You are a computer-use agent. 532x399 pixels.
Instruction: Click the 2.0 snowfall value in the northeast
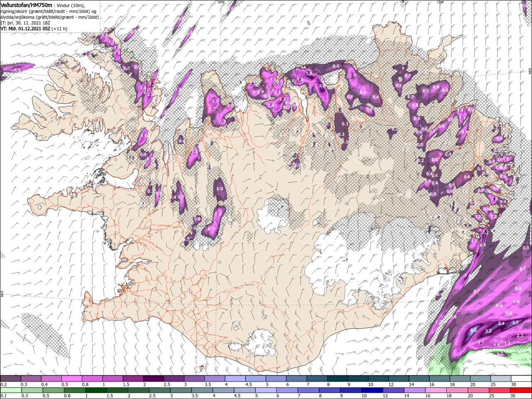(352, 76)
